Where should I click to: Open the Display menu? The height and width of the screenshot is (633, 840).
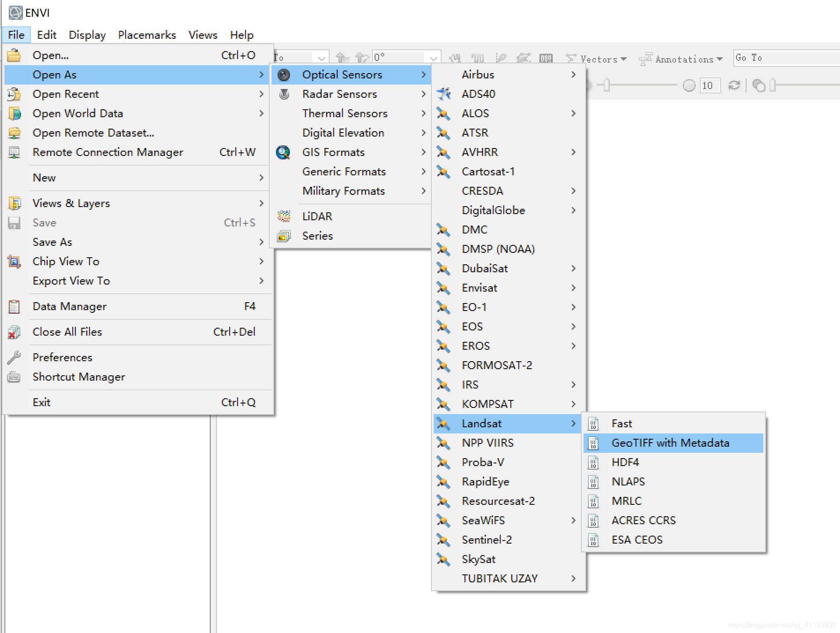(87, 35)
